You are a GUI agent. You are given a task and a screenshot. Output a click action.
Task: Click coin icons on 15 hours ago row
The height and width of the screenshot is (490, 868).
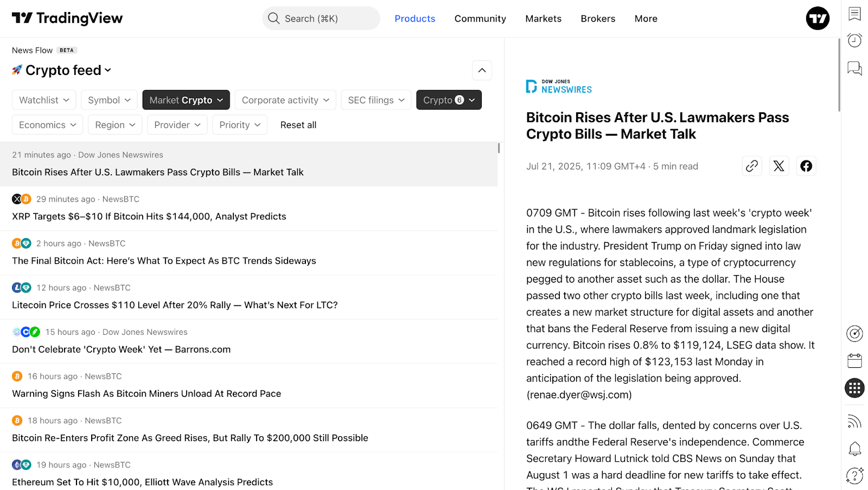26,332
